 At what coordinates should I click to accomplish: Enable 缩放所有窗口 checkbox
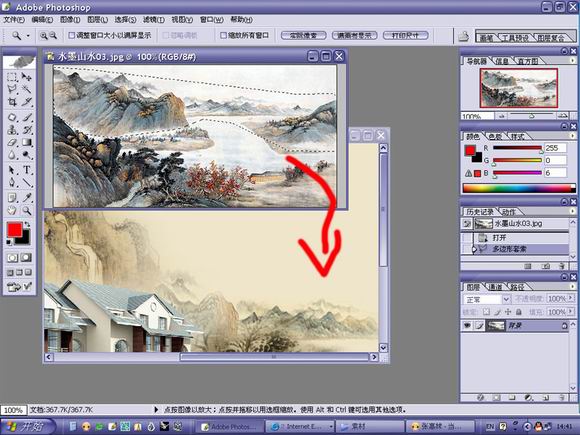coord(223,36)
